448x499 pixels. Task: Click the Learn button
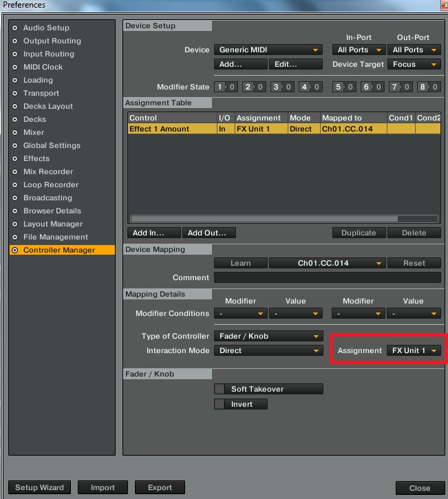pyautogui.click(x=241, y=263)
